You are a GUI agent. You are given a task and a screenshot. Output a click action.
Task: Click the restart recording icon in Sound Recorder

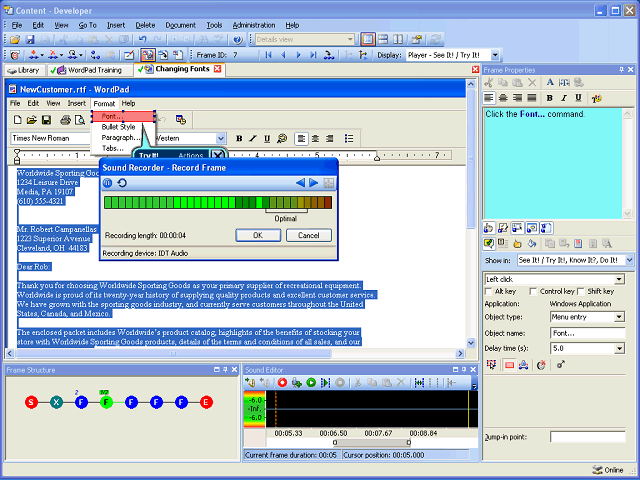pos(122,183)
